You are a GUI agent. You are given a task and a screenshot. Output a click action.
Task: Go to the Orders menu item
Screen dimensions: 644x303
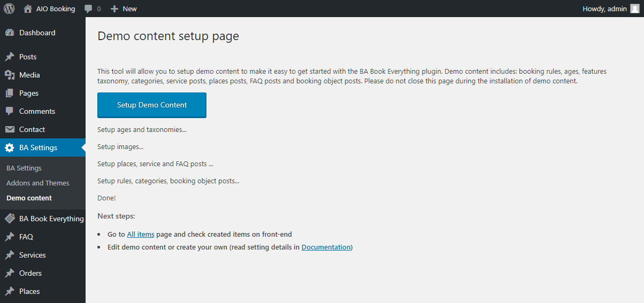[x=30, y=273]
